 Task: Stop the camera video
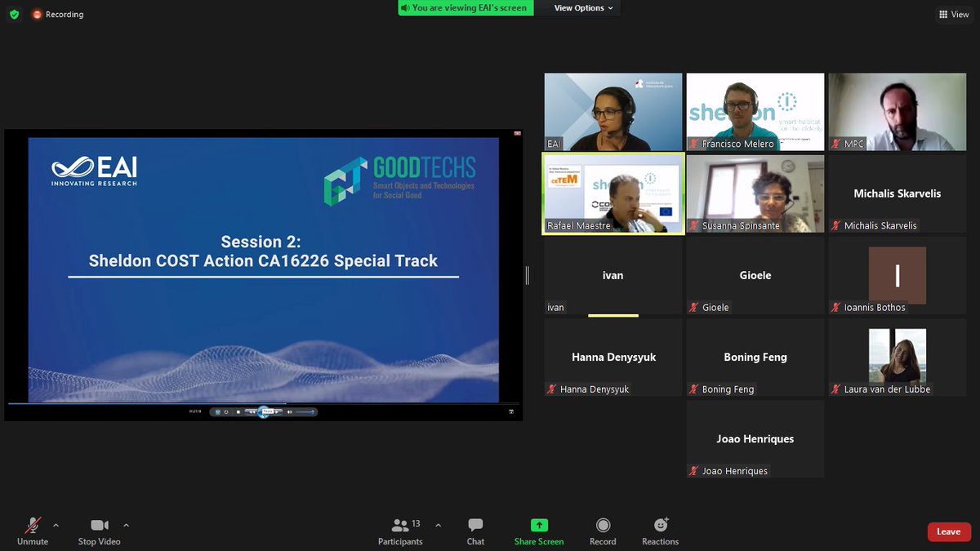pyautogui.click(x=99, y=531)
